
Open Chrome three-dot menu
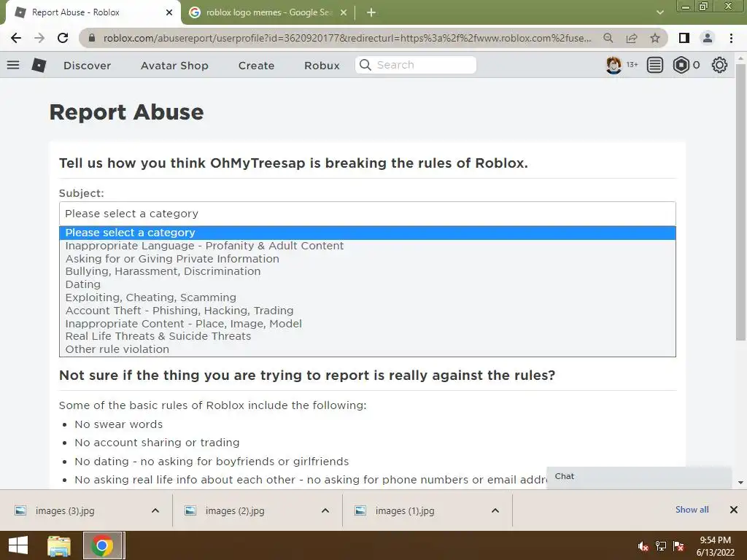point(731,38)
